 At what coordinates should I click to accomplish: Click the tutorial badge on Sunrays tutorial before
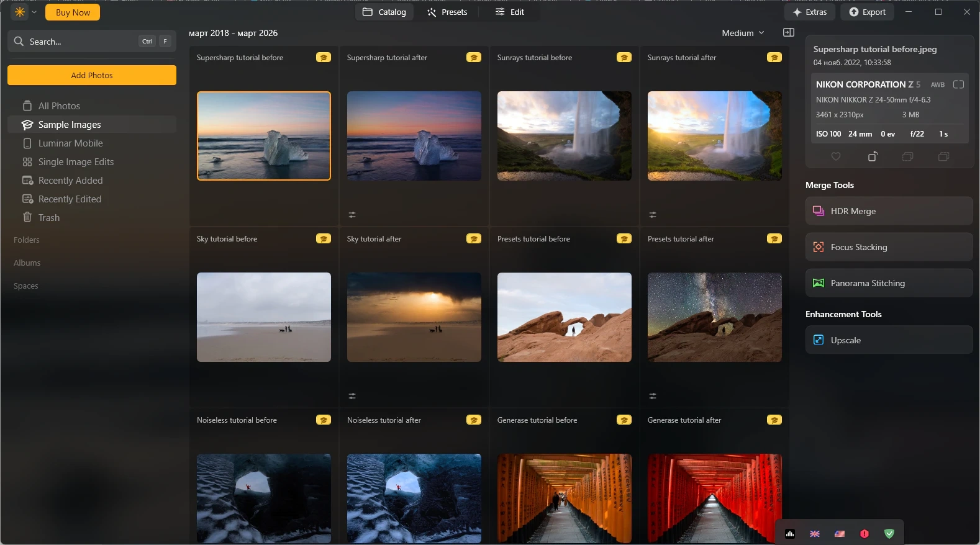tap(624, 58)
